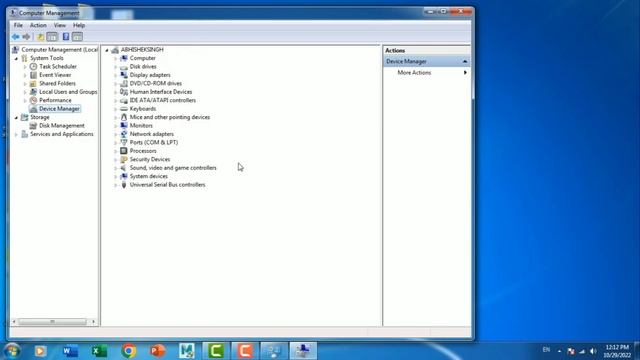Click the Keyboards device icon
640x360 pixels.
coord(124,109)
